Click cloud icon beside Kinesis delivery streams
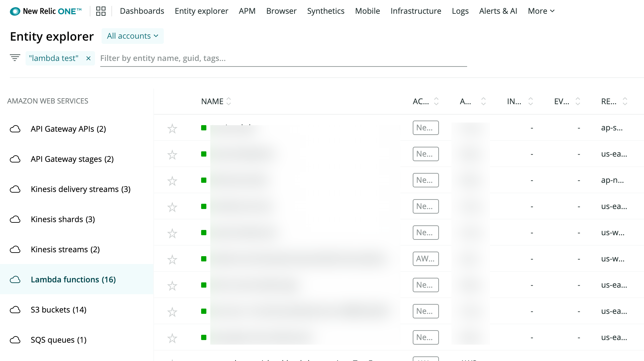Viewport: 644px width, 361px height. (15, 189)
